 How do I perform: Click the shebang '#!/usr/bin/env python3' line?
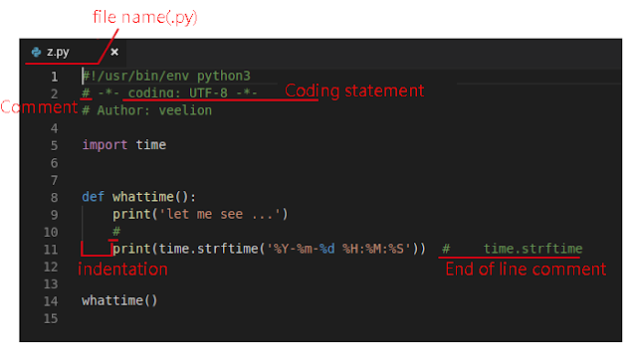166,76
